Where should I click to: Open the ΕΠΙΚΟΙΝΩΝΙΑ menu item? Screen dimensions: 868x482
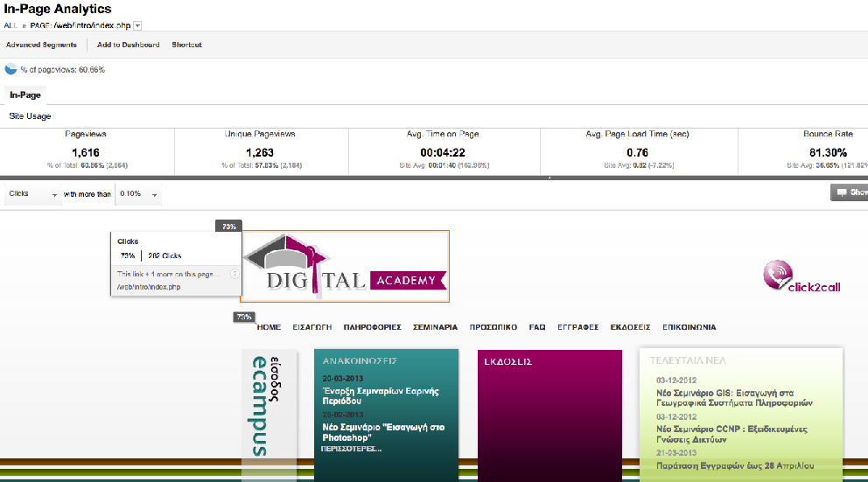[x=689, y=327]
